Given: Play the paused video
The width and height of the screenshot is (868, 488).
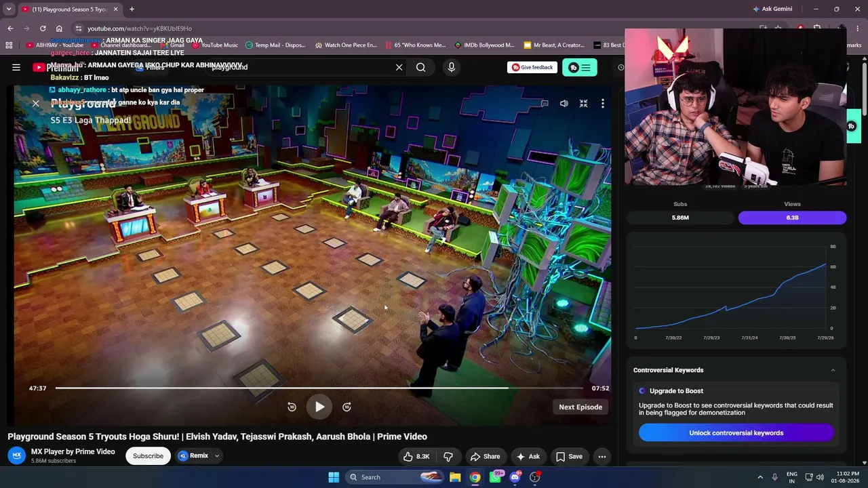Looking at the screenshot, I should [319, 407].
